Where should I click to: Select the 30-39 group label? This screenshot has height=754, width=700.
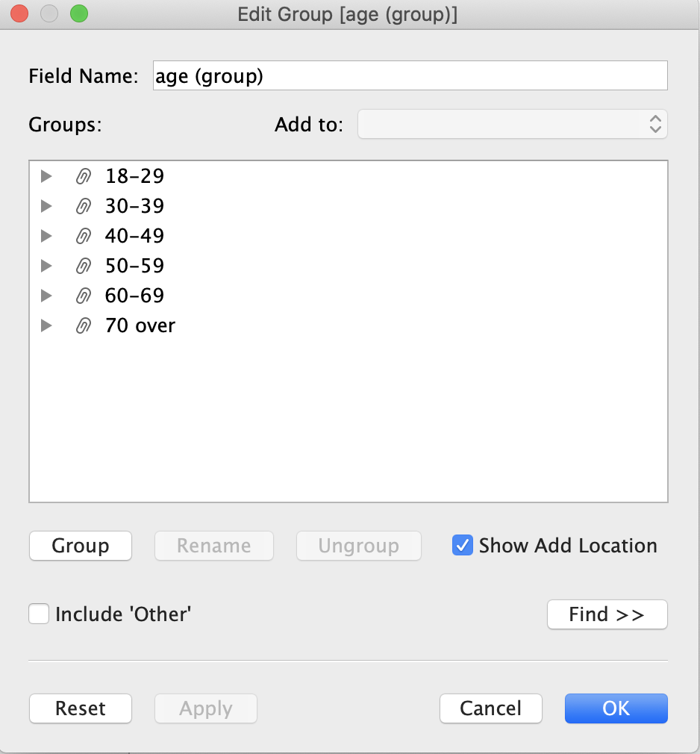[x=134, y=206]
